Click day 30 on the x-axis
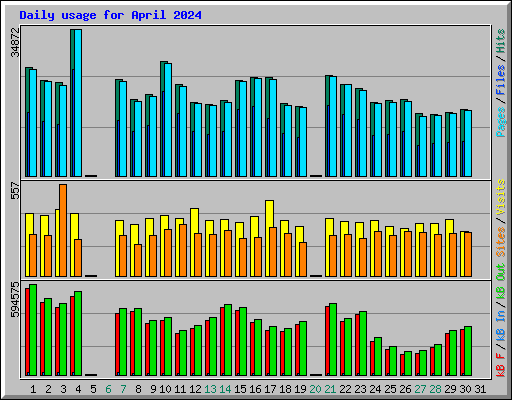This screenshot has height=400, width=512. coord(465,389)
